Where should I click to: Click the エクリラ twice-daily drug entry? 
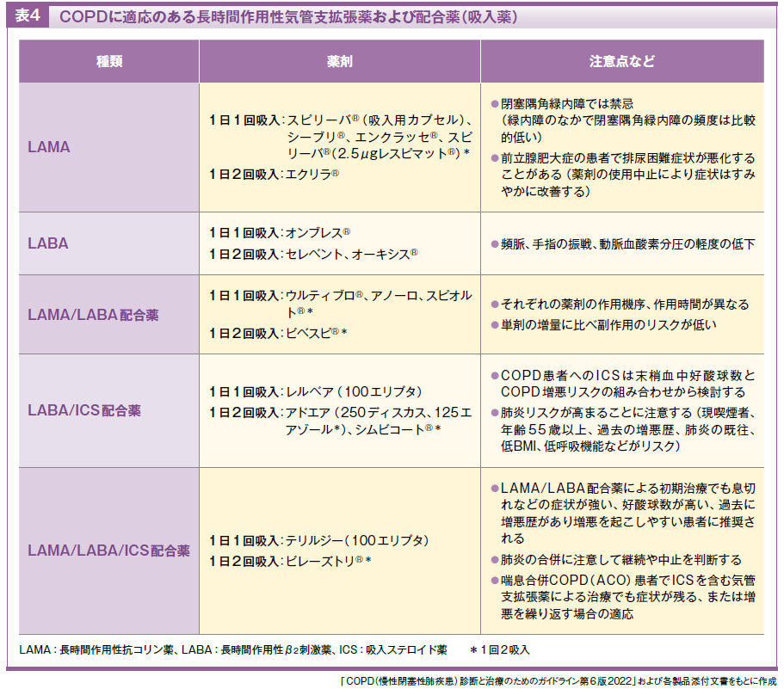[x=312, y=174]
